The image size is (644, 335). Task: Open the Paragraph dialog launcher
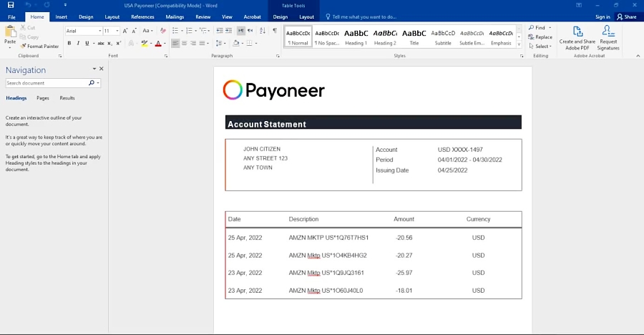(x=278, y=56)
